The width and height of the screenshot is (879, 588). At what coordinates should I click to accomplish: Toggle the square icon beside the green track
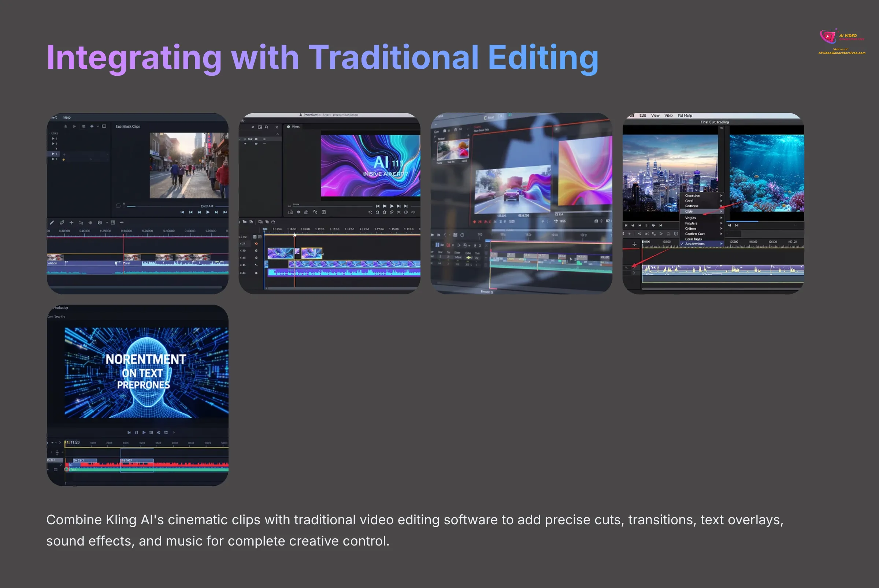tap(56, 469)
